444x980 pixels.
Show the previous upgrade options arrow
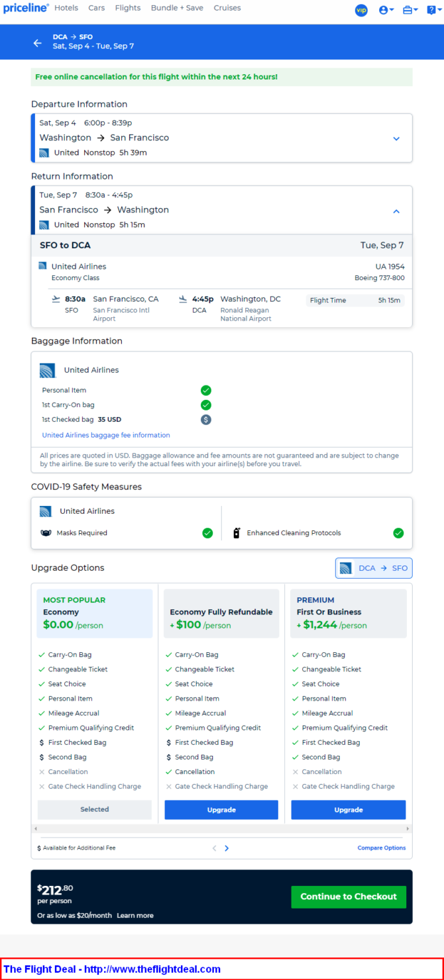[x=214, y=848]
